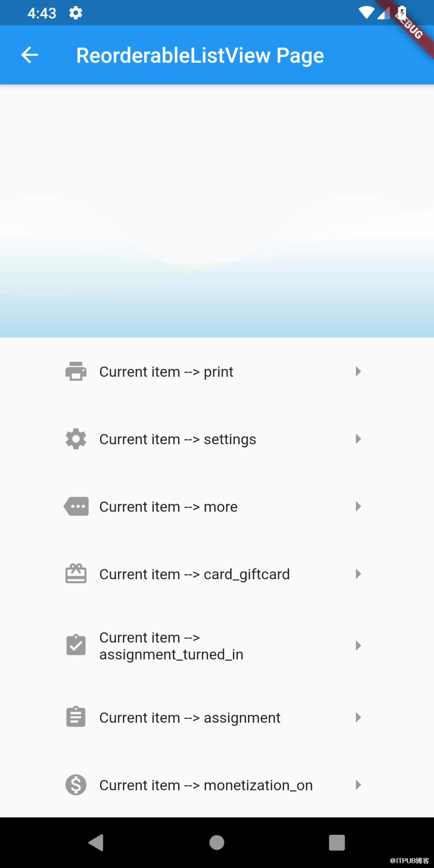The width and height of the screenshot is (434, 868).
Task: Tap the back arrow in the app bar
Action: [29, 55]
